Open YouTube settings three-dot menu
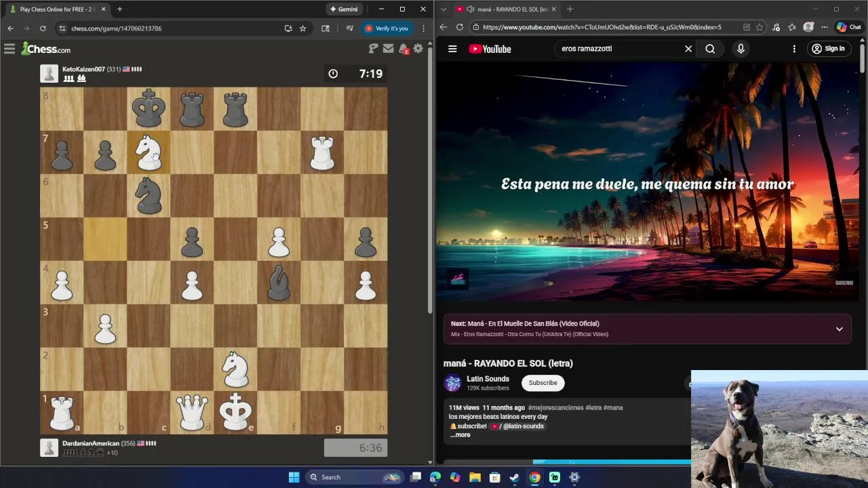 click(x=794, y=49)
